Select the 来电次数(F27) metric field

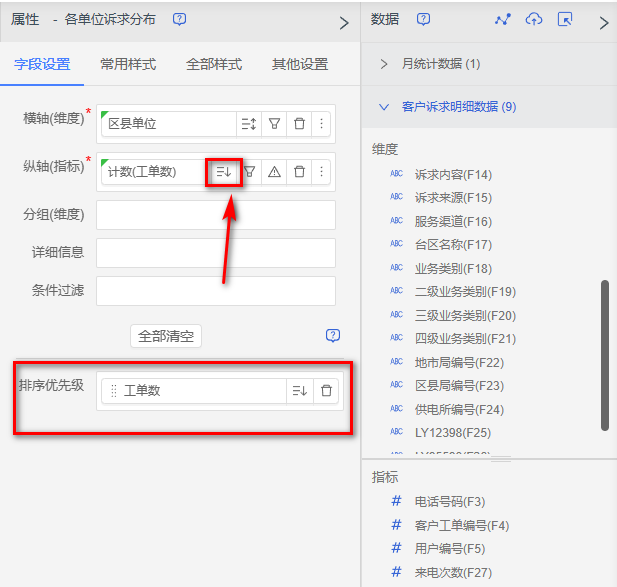click(453, 572)
